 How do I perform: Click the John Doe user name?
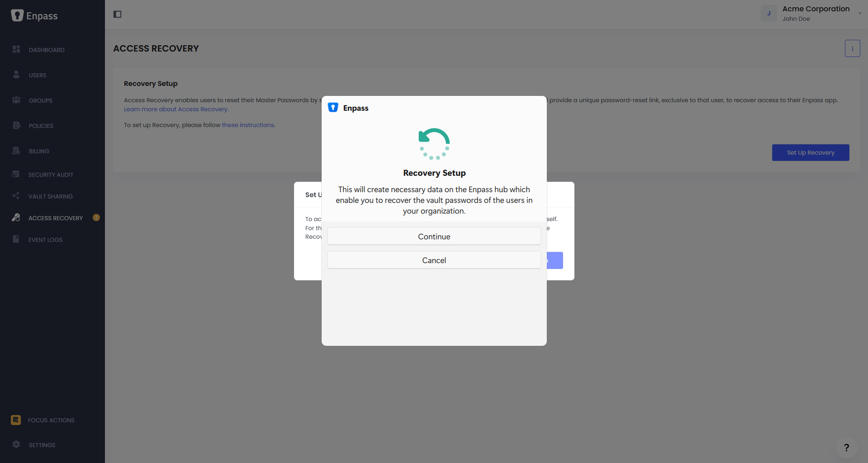click(x=796, y=19)
